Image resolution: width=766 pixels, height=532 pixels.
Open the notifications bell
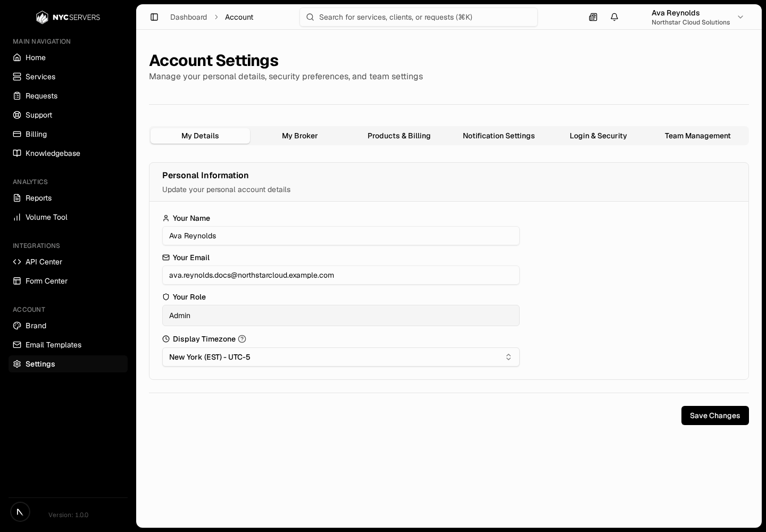614,17
